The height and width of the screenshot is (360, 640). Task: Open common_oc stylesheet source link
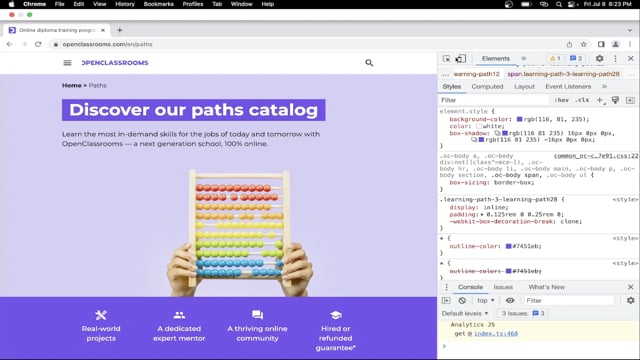[596, 156]
